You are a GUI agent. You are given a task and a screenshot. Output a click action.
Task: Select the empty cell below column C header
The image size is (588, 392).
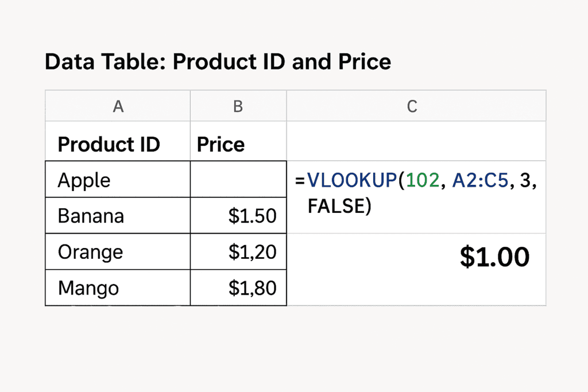(x=416, y=141)
